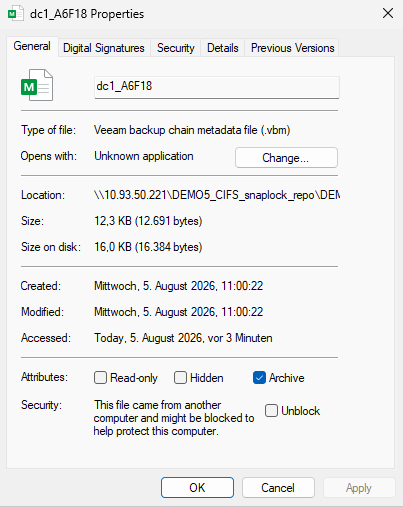Check the Hidden attribute checkbox
The image size is (403, 507).
tap(180, 378)
